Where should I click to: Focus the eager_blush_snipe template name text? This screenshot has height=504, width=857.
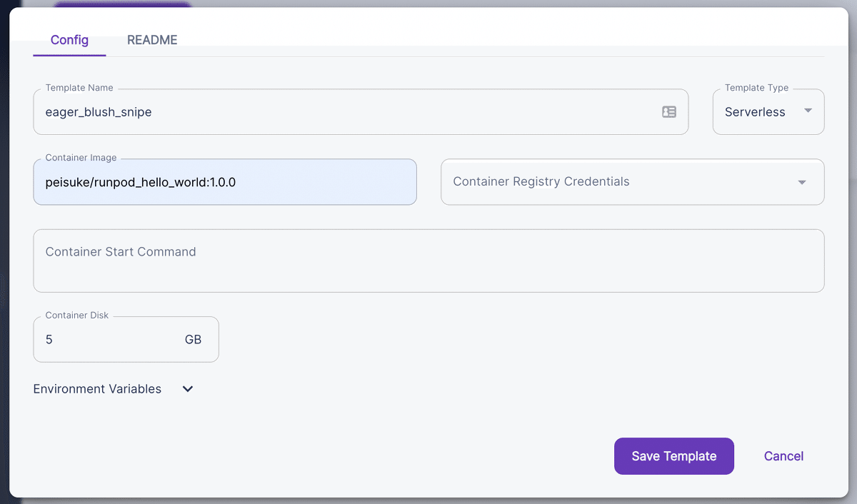tap(99, 112)
